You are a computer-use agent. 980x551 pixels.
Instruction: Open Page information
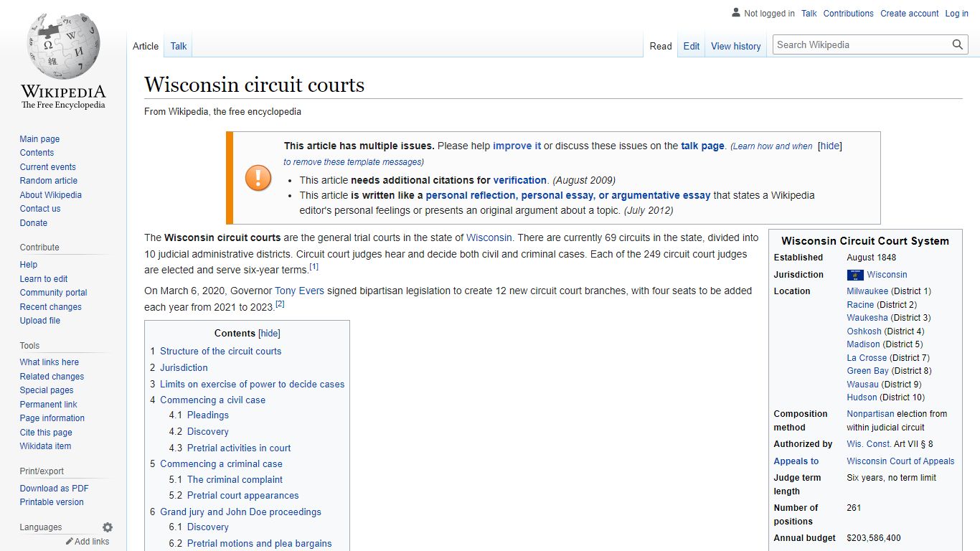pyautogui.click(x=52, y=418)
